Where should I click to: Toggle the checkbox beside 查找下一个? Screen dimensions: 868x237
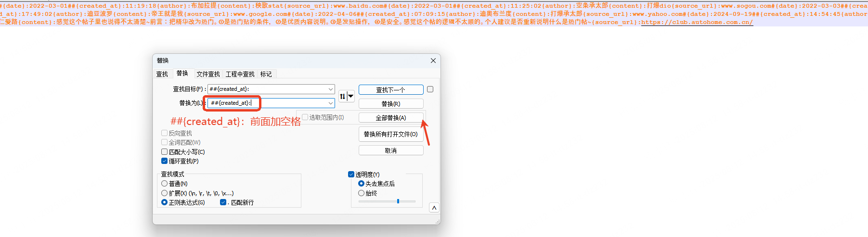(430, 89)
